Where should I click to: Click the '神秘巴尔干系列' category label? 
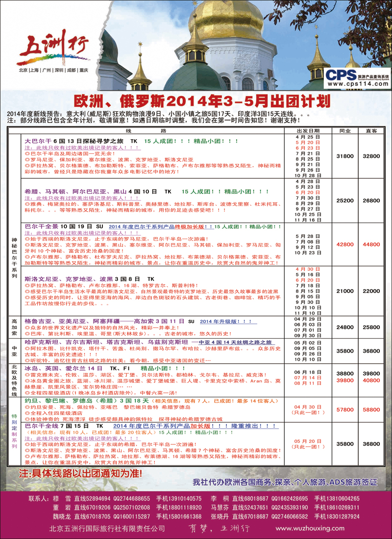14,259
